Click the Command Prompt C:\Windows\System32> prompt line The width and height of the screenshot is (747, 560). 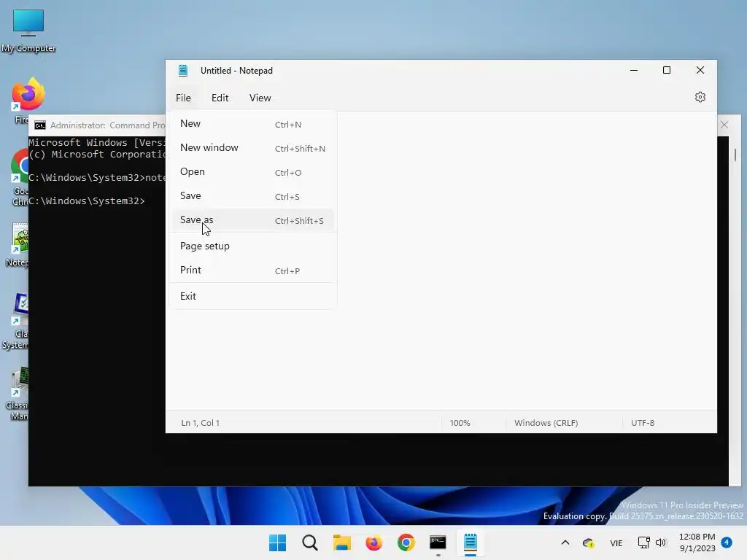pyautogui.click(x=87, y=201)
